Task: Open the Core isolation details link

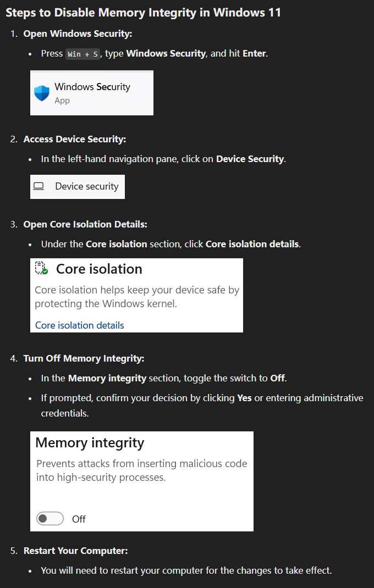Action: [80, 325]
